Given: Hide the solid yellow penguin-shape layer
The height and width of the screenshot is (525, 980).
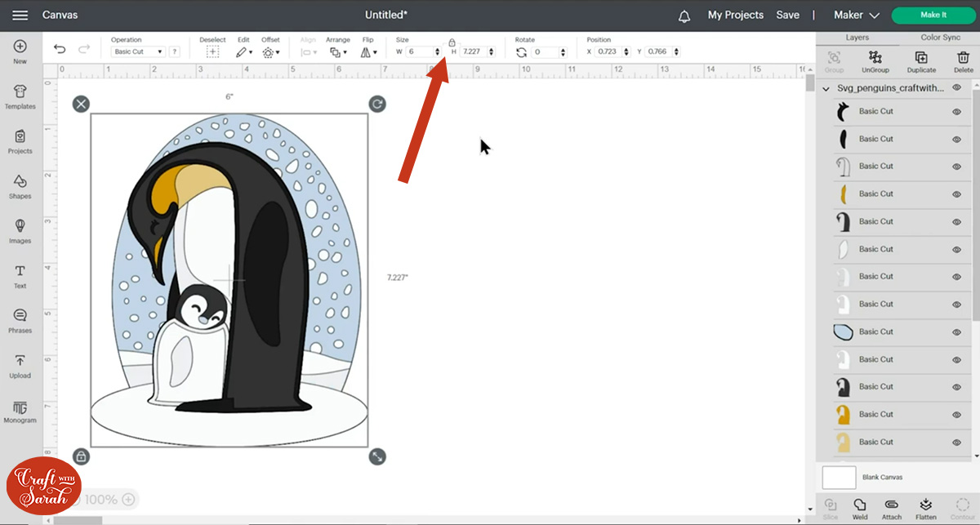Looking at the screenshot, I should [956, 415].
